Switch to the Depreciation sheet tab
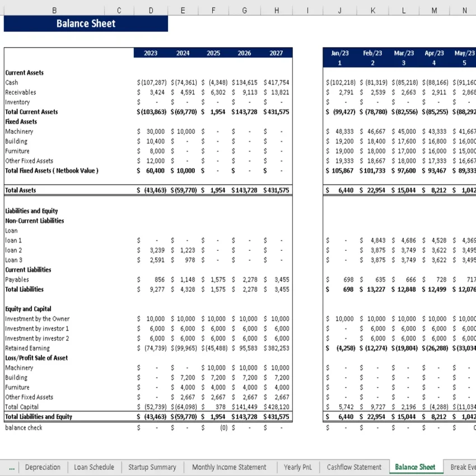Screen dimensions: 476x476 43,466
